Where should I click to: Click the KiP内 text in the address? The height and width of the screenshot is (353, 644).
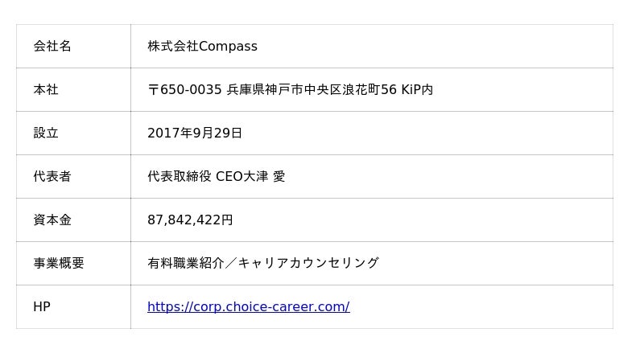417,90
